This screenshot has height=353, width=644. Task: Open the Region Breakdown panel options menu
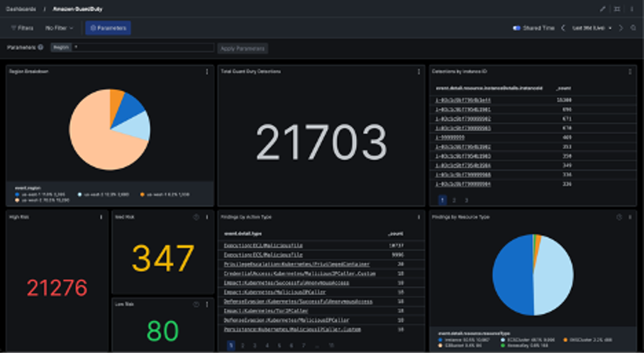[207, 71]
